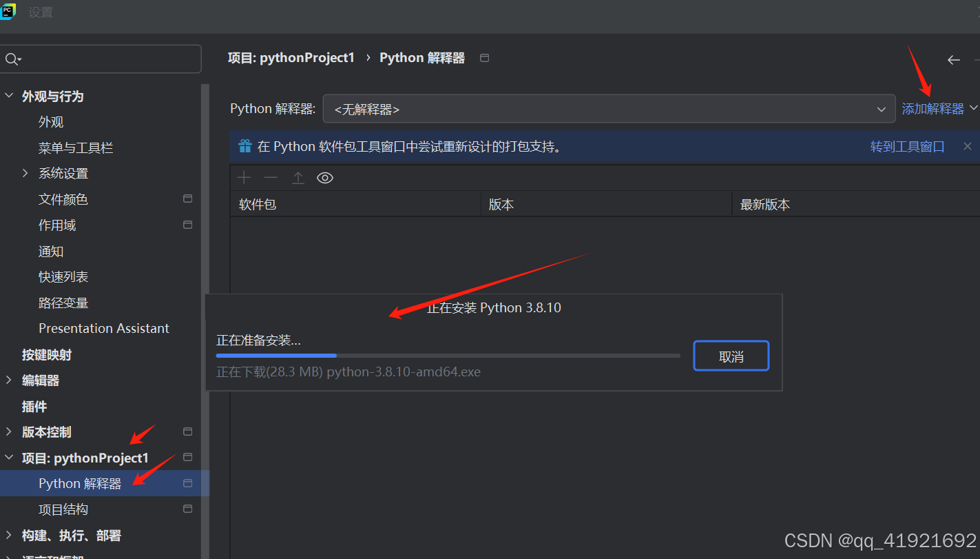Image resolution: width=980 pixels, height=559 pixels.
Task: Open the Python 解释器 dropdown
Action: point(609,109)
